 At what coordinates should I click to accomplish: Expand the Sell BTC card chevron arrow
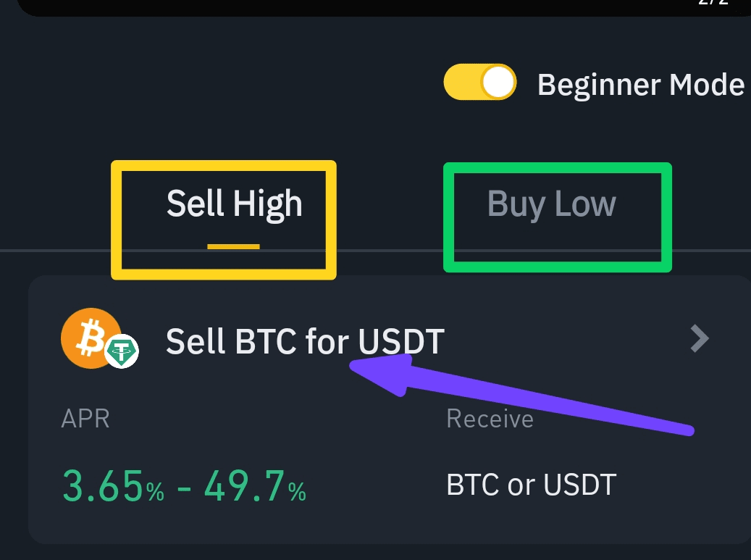click(x=699, y=338)
